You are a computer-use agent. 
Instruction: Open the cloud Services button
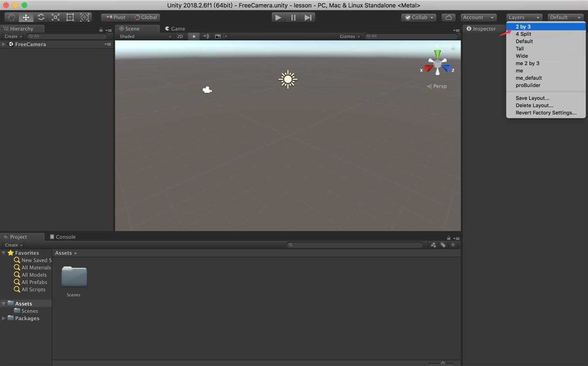click(448, 17)
